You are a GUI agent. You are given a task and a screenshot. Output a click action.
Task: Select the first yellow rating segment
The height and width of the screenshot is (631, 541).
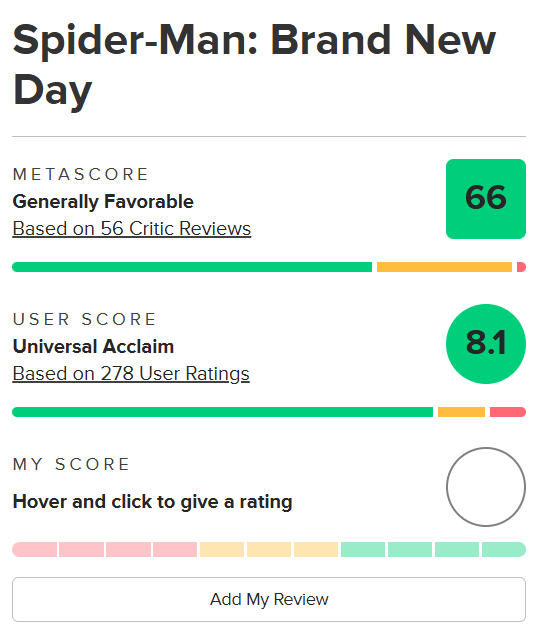pos(222,549)
